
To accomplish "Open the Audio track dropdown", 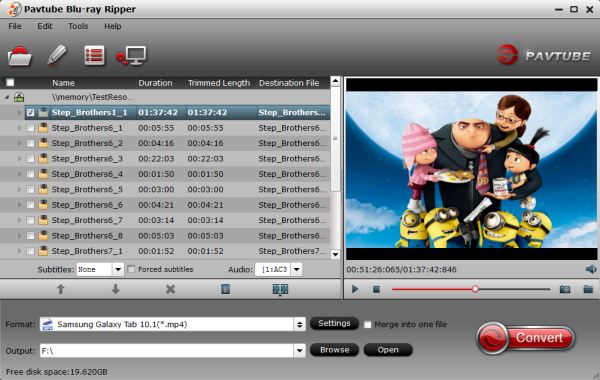I will pyautogui.click(x=297, y=269).
